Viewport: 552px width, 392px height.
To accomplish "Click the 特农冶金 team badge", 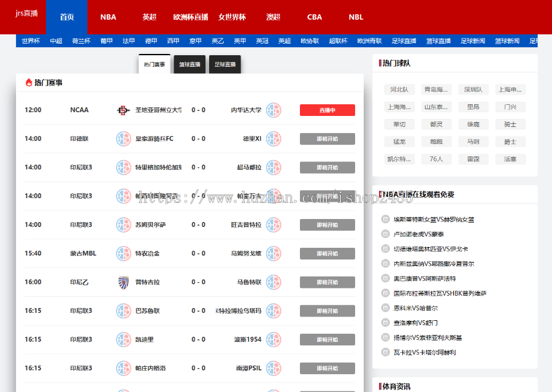I will 123,253.
